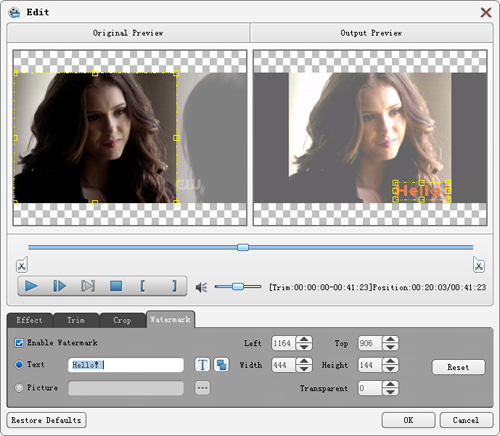This screenshot has width=500, height=436.
Task: Click left scissors trim marker
Action: pos(22,265)
